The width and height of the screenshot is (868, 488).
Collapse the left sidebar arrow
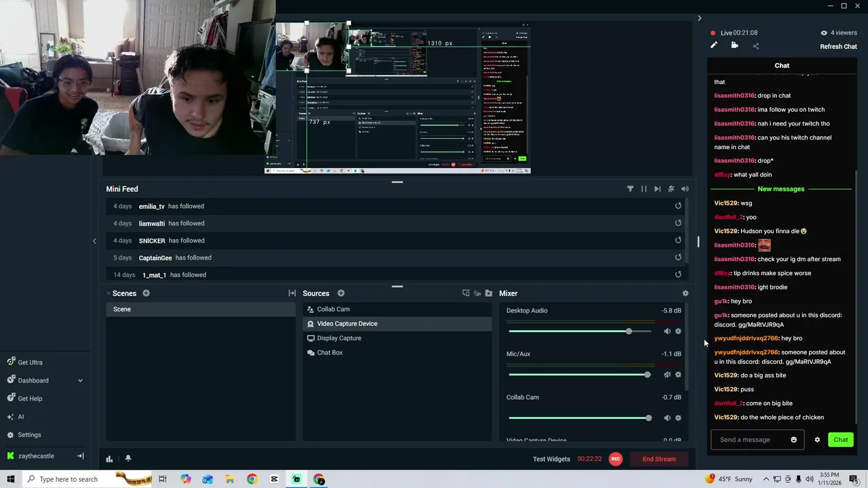(x=94, y=241)
